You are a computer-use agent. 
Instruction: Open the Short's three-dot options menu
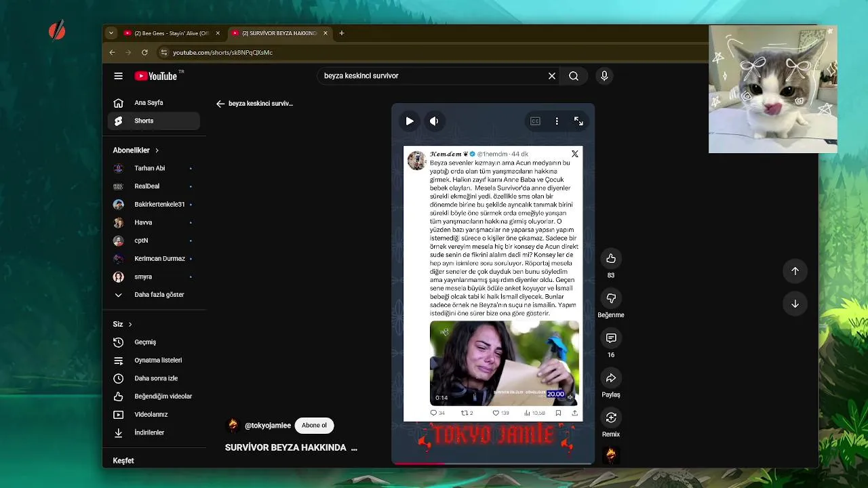tap(557, 121)
